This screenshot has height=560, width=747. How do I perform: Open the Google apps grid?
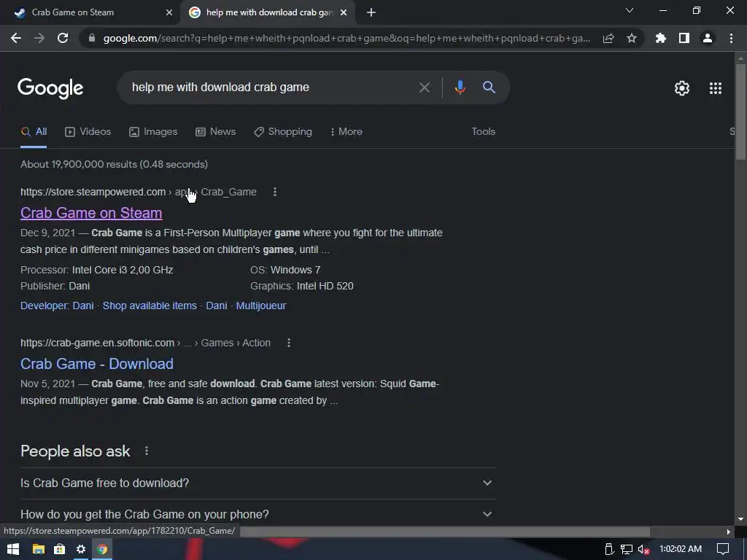[716, 88]
